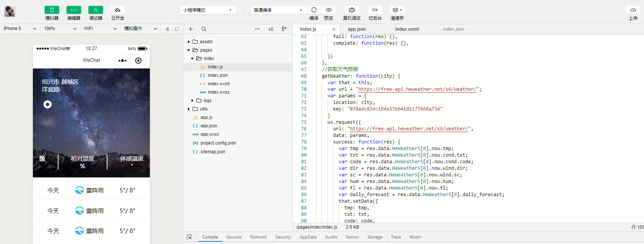
Task: Click the first thunderstorm forecast row icon
Action: click(79, 190)
